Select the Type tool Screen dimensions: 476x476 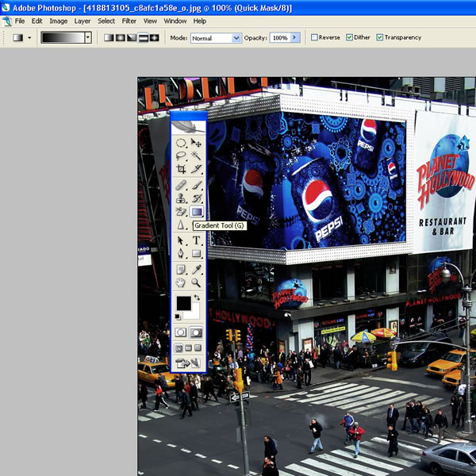point(196,240)
